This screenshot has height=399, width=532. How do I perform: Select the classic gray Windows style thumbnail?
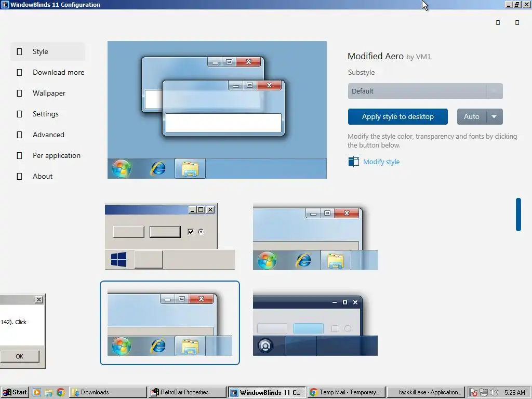(170, 237)
